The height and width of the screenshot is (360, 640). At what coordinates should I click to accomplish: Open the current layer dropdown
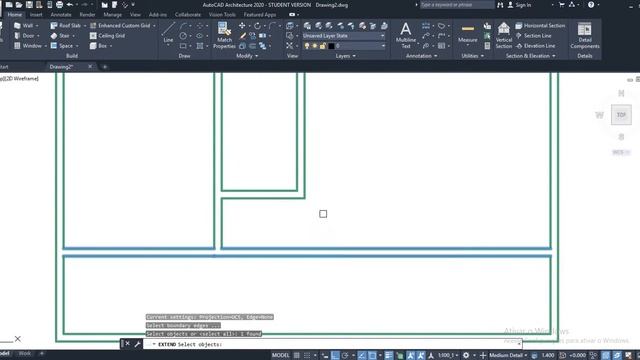(344, 46)
